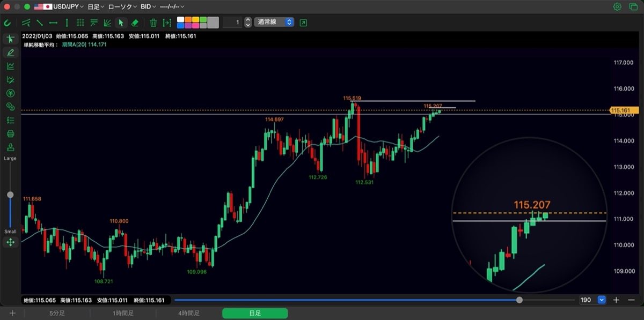
Task: Select the channel lines drawing tool
Action: (x=26, y=23)
